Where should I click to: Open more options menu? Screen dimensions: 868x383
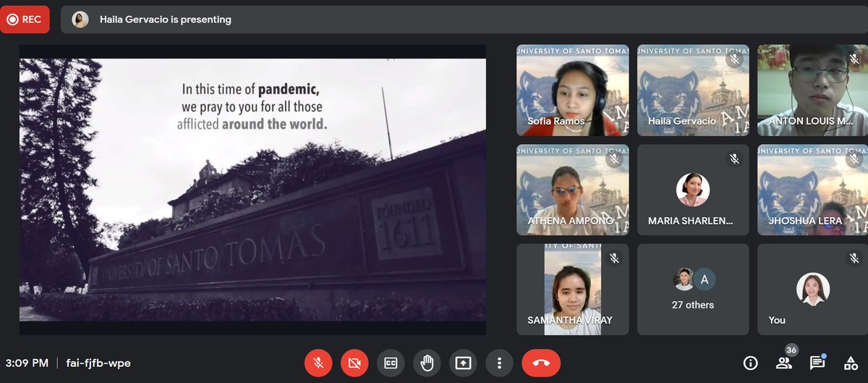[499, 363]
